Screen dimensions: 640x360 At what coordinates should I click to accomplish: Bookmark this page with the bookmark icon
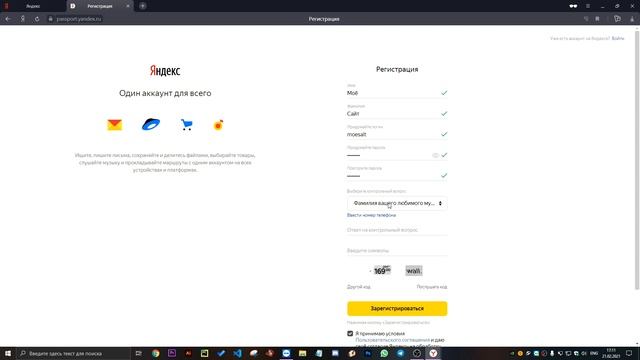(597, 19)
